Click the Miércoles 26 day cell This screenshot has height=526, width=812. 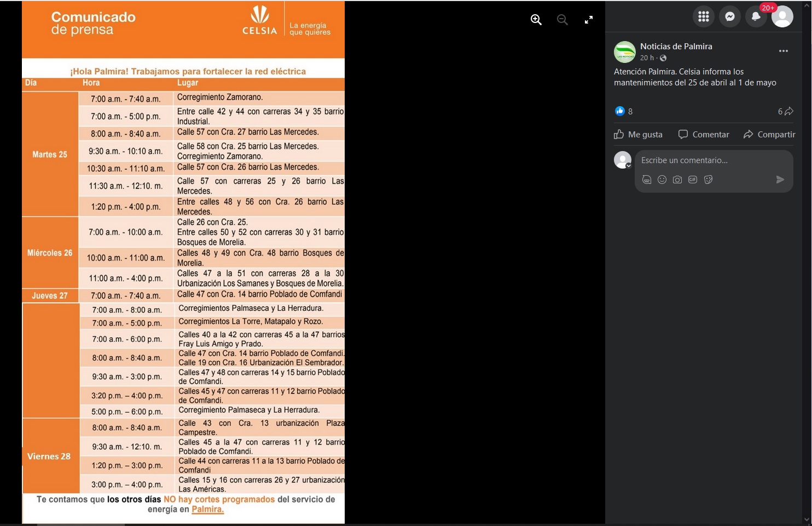(50, 253)
